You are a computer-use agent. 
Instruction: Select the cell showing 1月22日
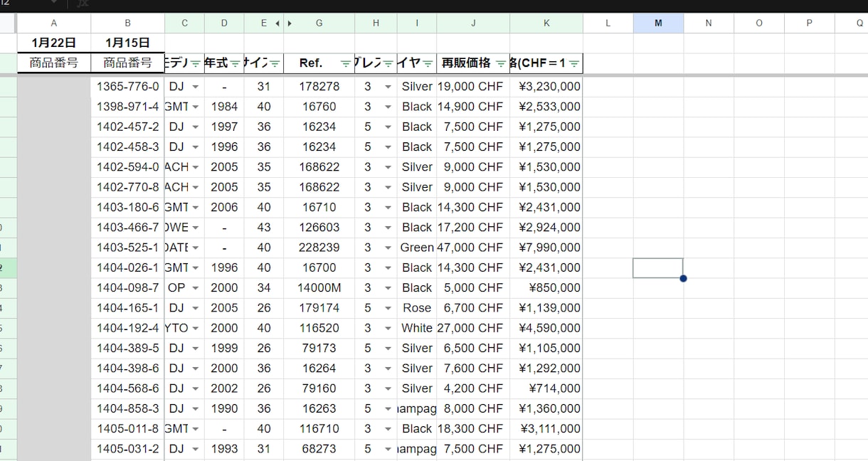[54, 43]
